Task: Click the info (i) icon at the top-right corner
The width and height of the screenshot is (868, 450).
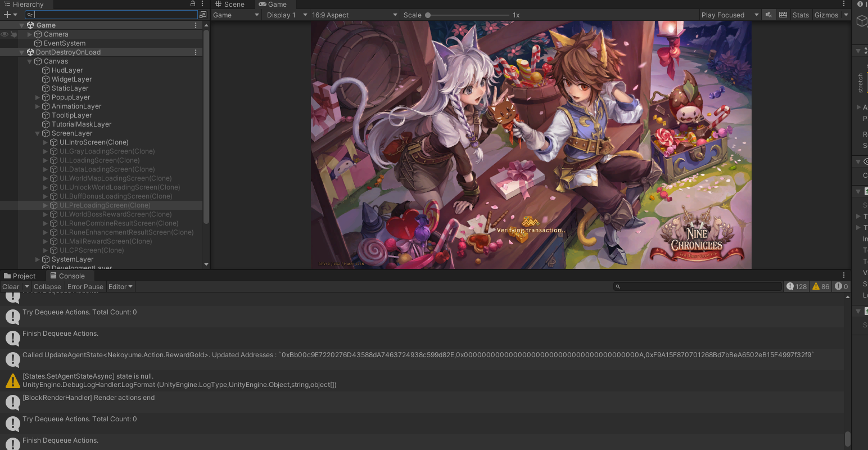Action: [x=861, y=4]
